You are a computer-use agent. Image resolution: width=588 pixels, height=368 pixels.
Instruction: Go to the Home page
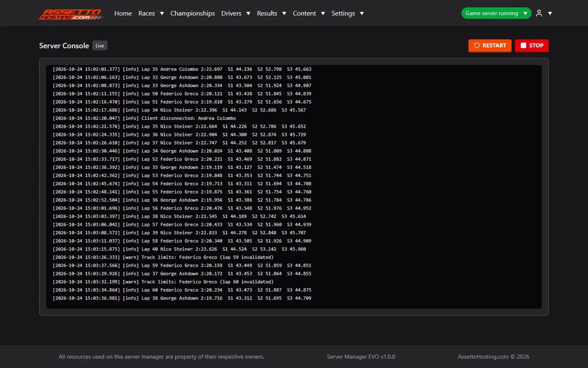[123, 13]
